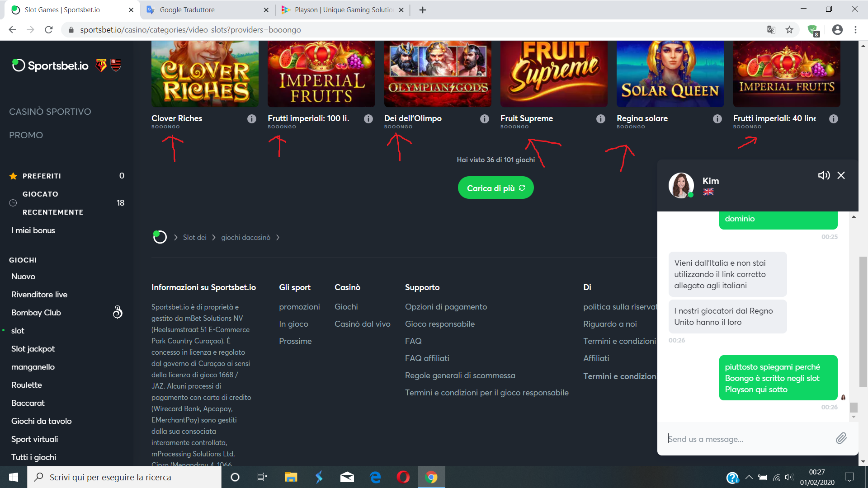Open Fruit Supreme game thumbnail
The width and height of the screenshot is (868, 488).
(554, 74)
